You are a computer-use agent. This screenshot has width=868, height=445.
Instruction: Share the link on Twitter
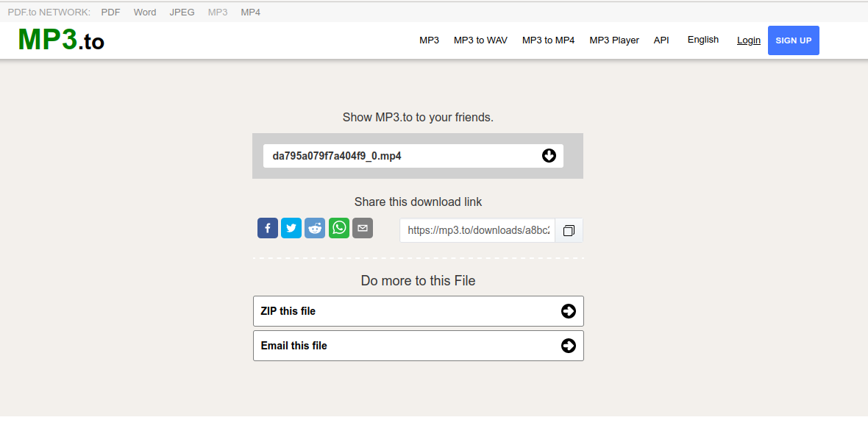click(291, 228)
